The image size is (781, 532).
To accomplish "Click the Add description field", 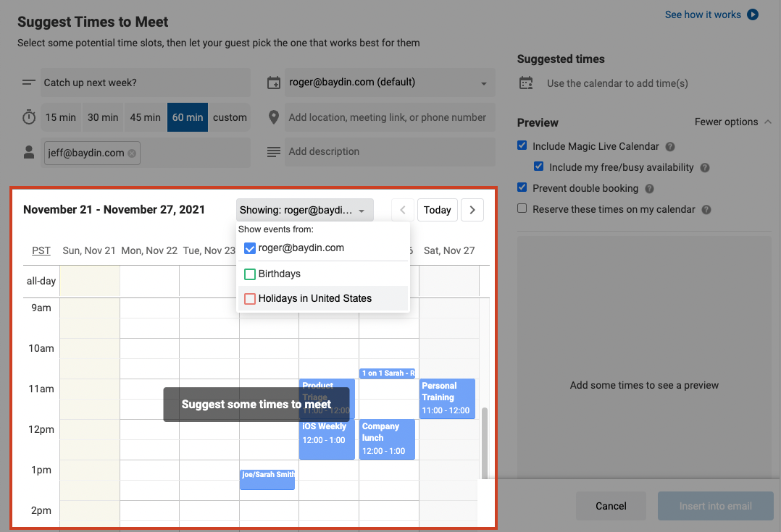I will point(390,152).
